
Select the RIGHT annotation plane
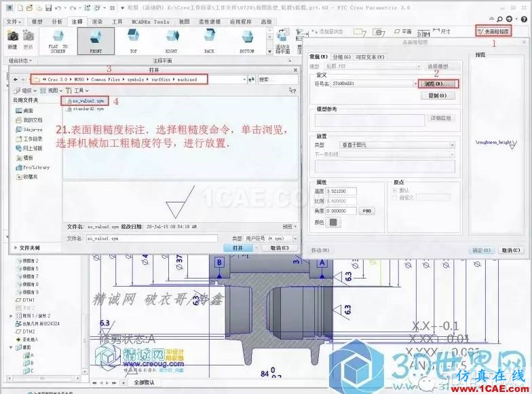click(171, 41)
